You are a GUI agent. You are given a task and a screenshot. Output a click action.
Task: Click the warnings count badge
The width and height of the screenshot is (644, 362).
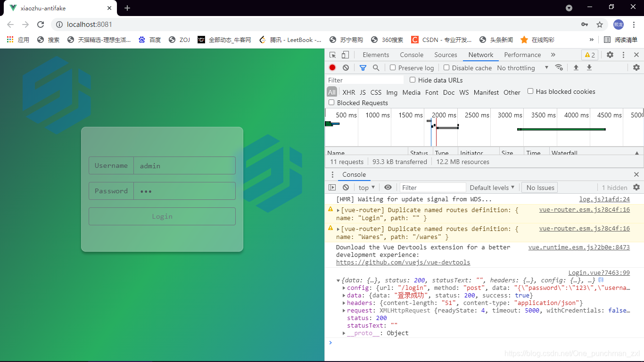pyautogui.click(x=590, y=55)
